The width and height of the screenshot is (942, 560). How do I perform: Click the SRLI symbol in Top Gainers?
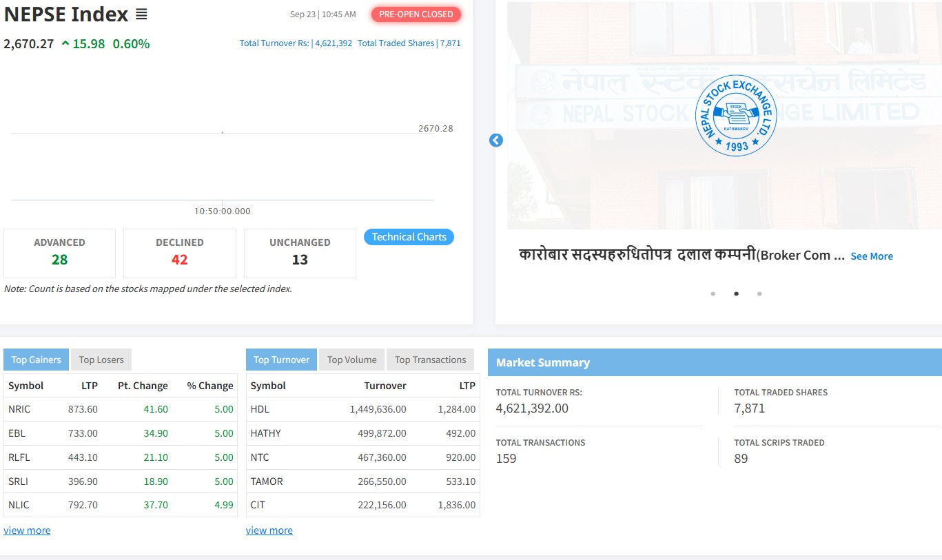(x=18, y=481)
